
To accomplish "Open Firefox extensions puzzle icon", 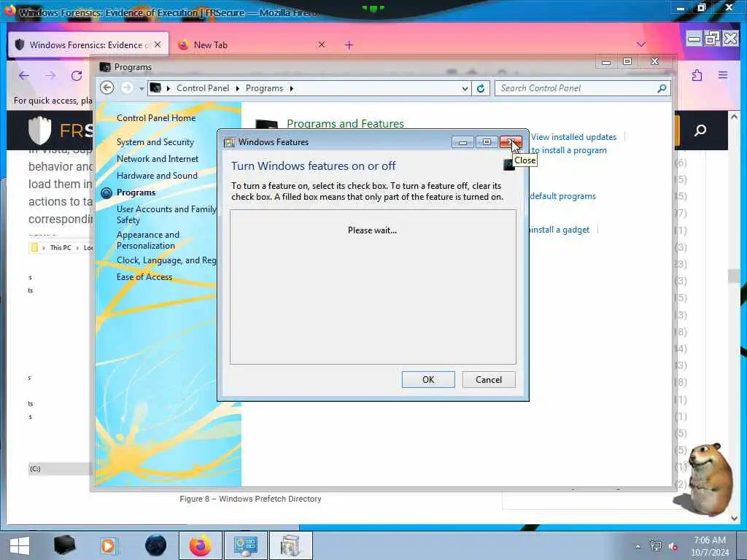I will tap(697, 75).
